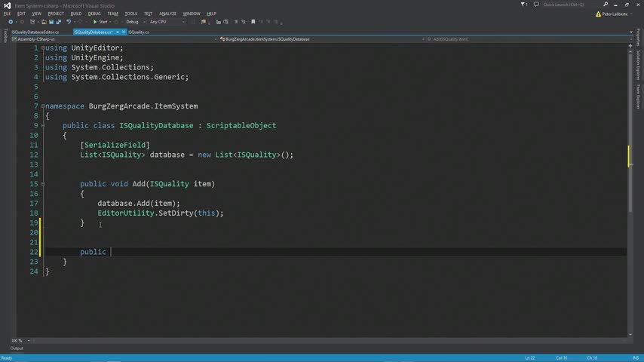Click the Quick Launch search field
This screenshot has width=644, height=362.
click(572, 5)
